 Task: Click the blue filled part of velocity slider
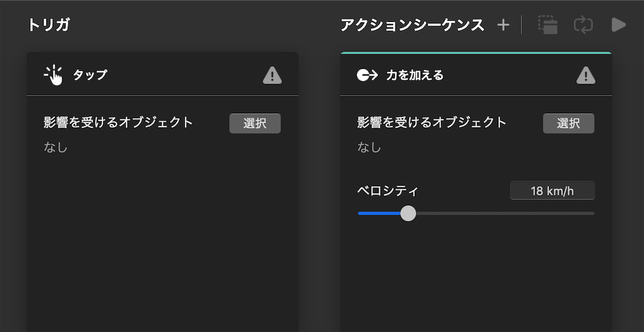[379, 213]
